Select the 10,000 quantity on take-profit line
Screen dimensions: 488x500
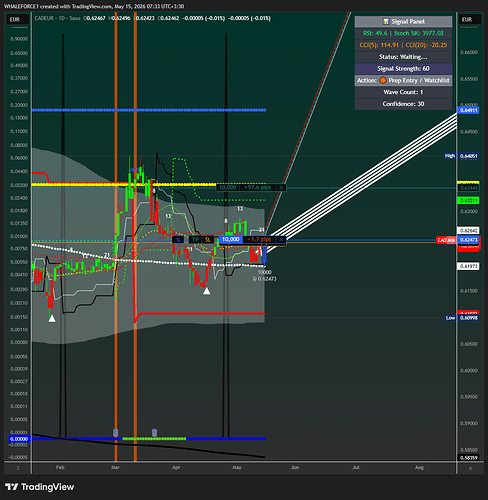[x=228, y=188]
